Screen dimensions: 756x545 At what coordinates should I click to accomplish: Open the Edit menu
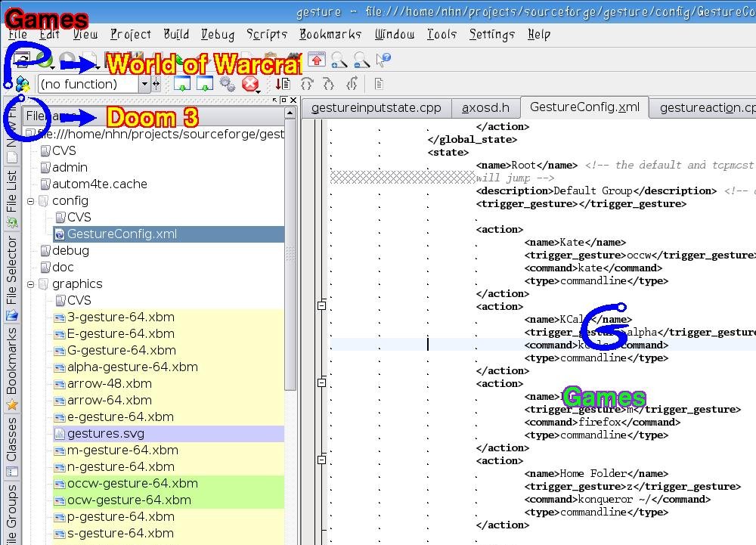click(x=49, y=34)
